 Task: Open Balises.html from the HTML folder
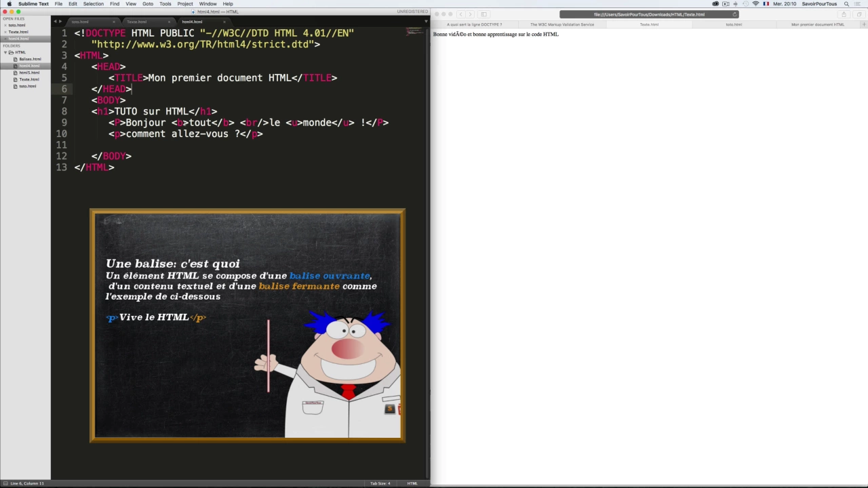point(30,59)
